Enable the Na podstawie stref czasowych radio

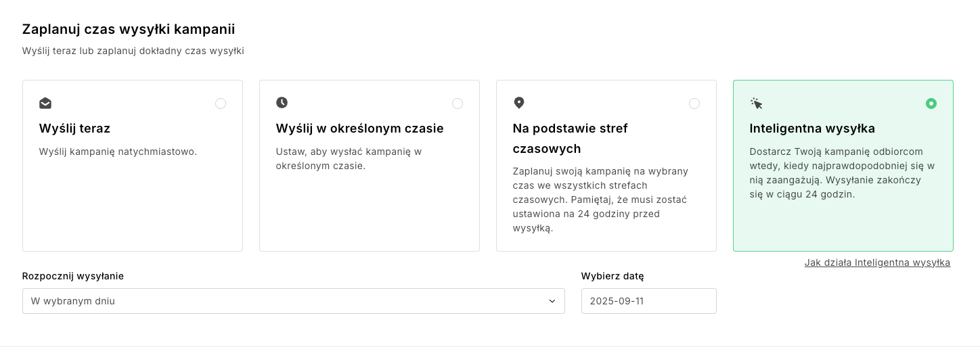pyautogui.click(x=694, y=103)
